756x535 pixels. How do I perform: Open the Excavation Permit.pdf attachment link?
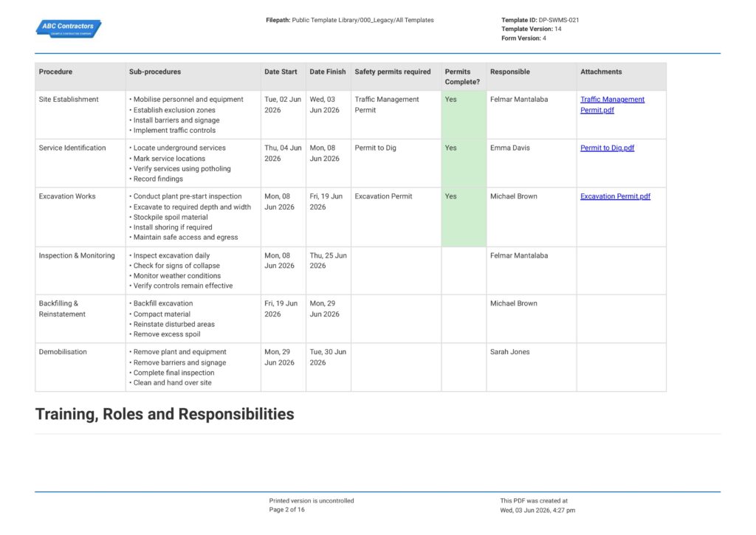point(615,196)
